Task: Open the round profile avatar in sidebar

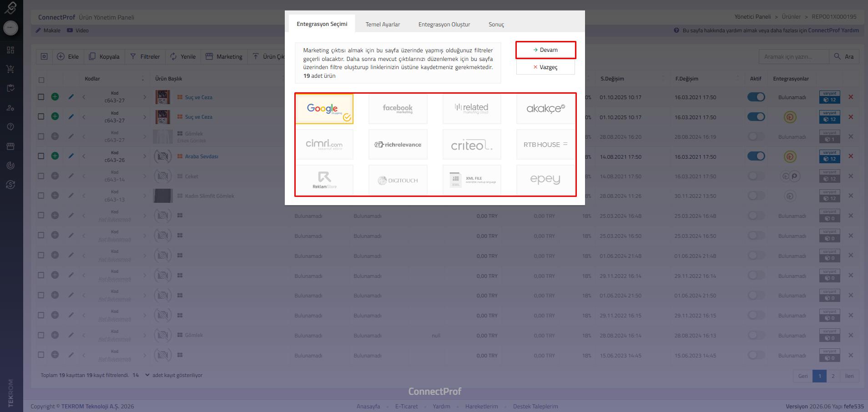Action: coord(10,28)
